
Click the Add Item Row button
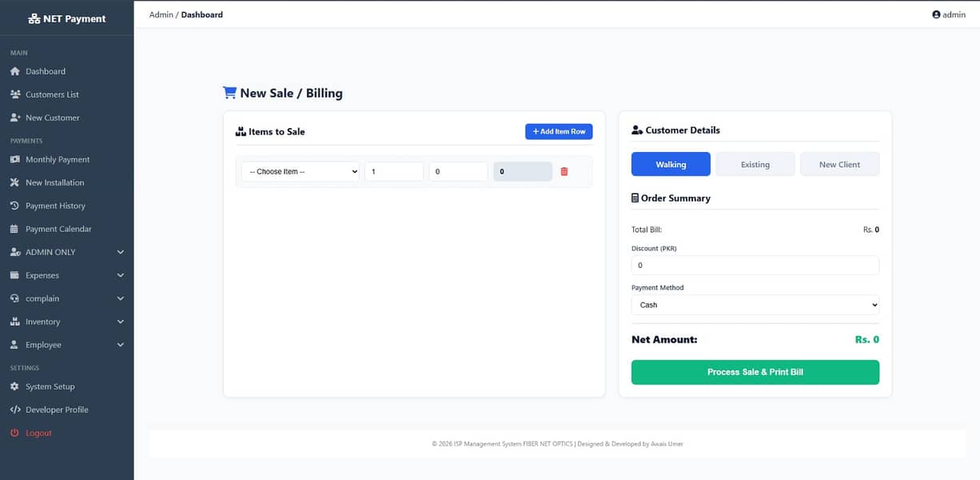click(x=559, y=131)
